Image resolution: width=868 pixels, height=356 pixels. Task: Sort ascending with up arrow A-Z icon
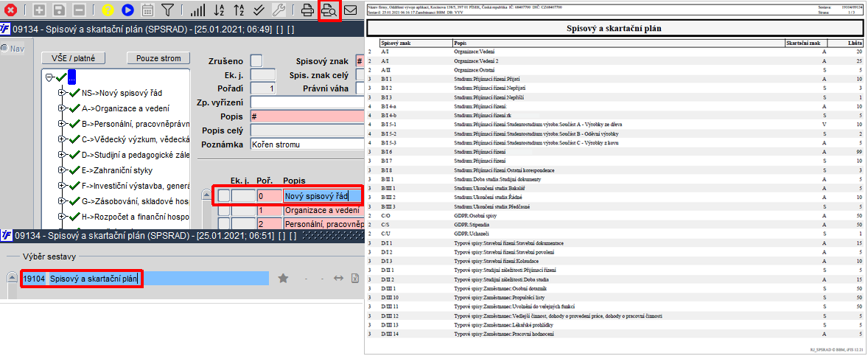click(238, 10)
